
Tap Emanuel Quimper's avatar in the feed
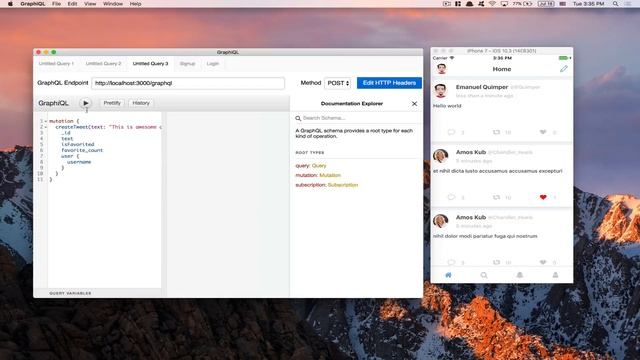pos(440,91)
